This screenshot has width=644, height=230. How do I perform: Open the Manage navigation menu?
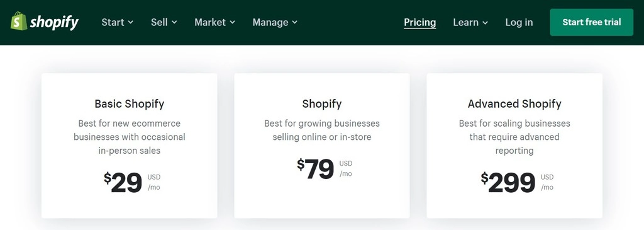275,22
